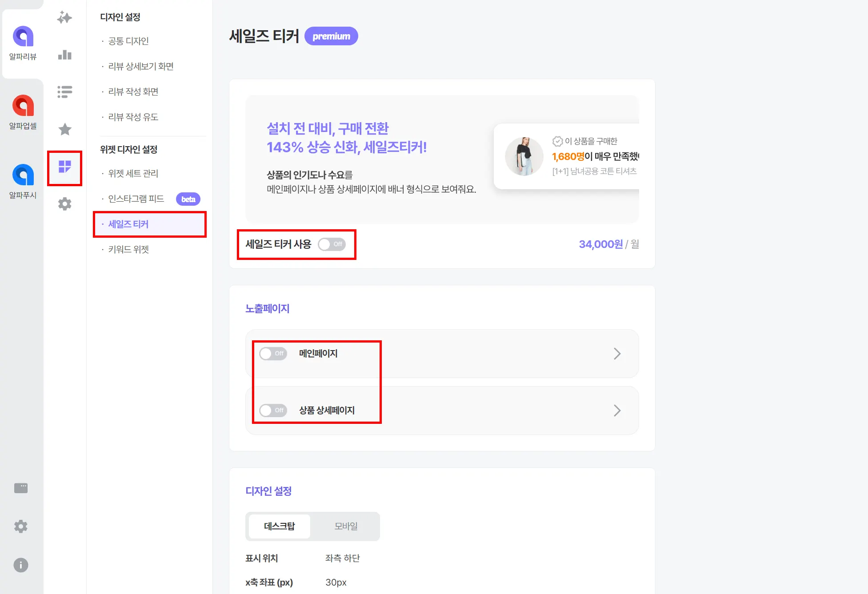Click the info circle icon at bottom
The width and height of the screenshot is (868, 594).
21,565
